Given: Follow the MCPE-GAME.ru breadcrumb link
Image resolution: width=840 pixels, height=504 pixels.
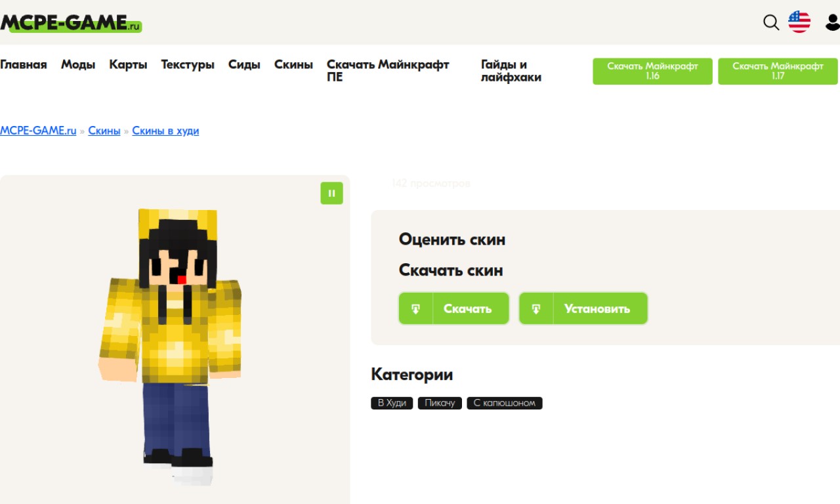Looking at the screenshot, I should tap(38, 131).
